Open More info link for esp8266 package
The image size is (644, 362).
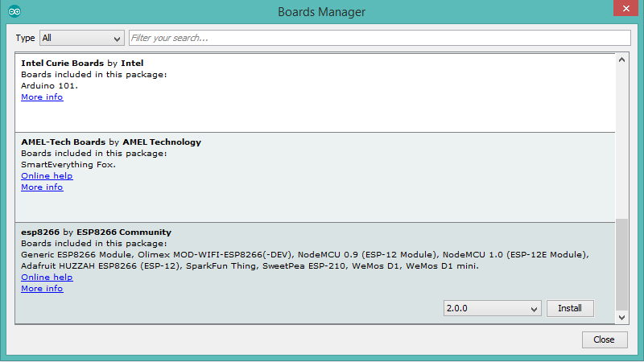tap(42, 289)
